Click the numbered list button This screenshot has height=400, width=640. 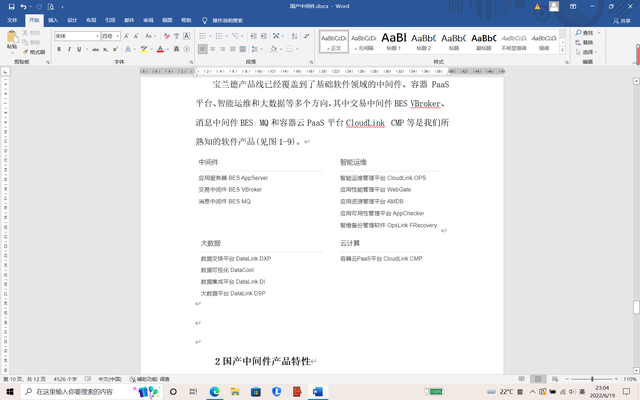point(219,36)
